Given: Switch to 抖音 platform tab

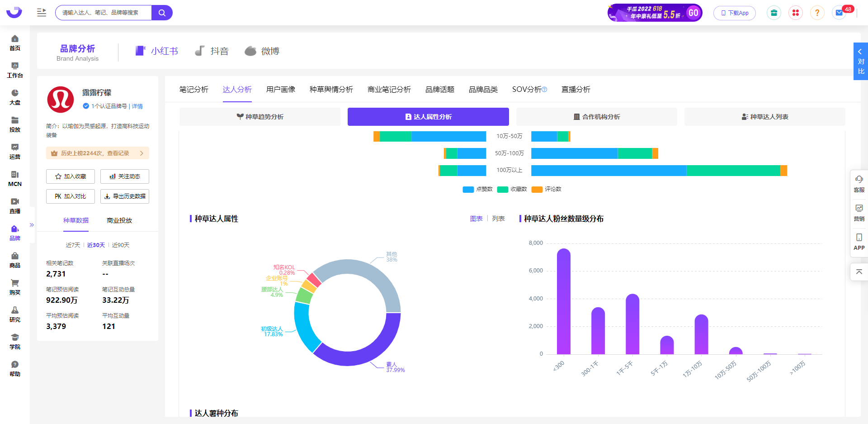Looking at the screenshot, I should (212, 51).
